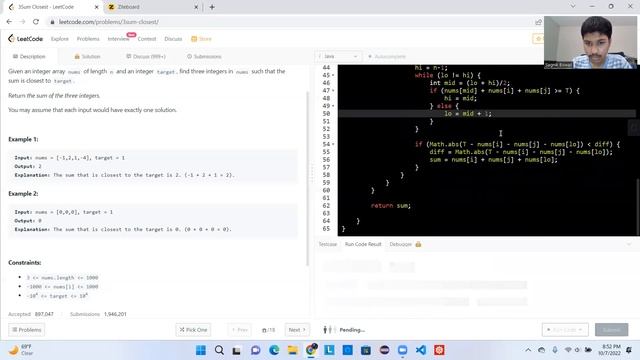Switch to the Chrome taskbar icon
The image size is (640, 360).
[x=311, y=350]
